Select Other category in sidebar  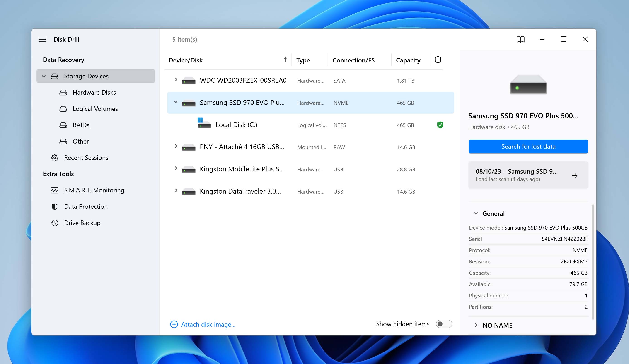[81, 141]
